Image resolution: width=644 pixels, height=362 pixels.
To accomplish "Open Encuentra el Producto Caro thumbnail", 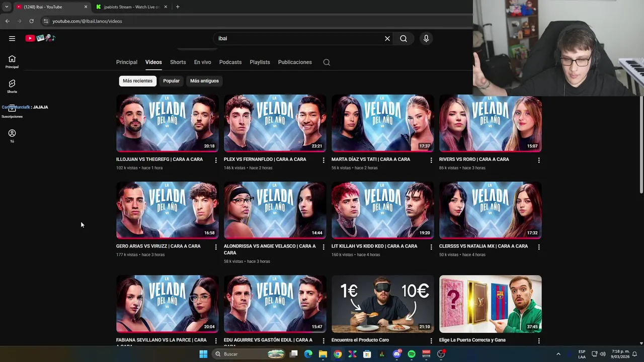I will pyautogui.click(x=383, y=304).
